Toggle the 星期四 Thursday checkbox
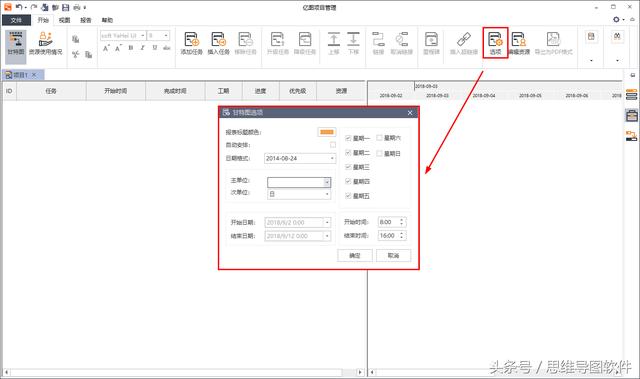 point(348,181)
